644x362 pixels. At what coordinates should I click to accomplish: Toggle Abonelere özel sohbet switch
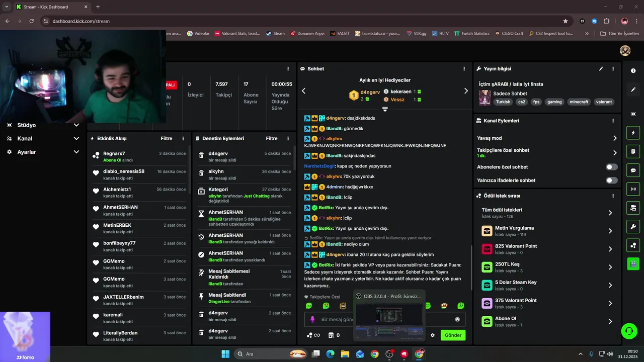(612, 167)
